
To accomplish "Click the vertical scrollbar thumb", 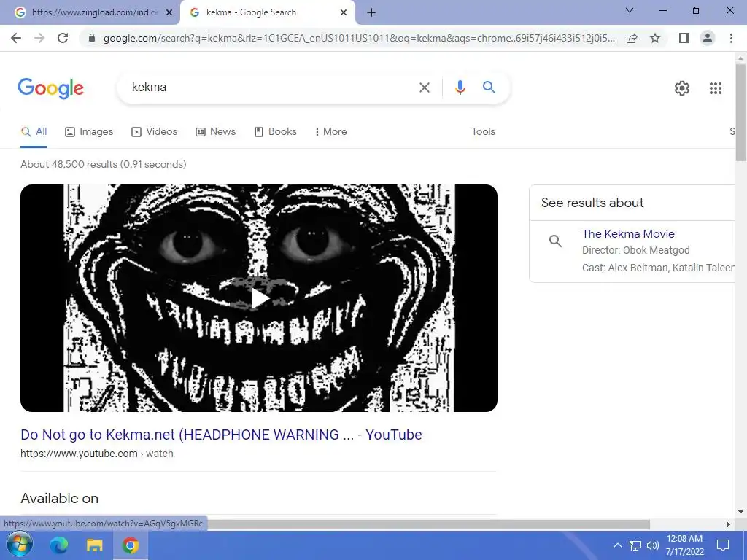I will (740, 112).
